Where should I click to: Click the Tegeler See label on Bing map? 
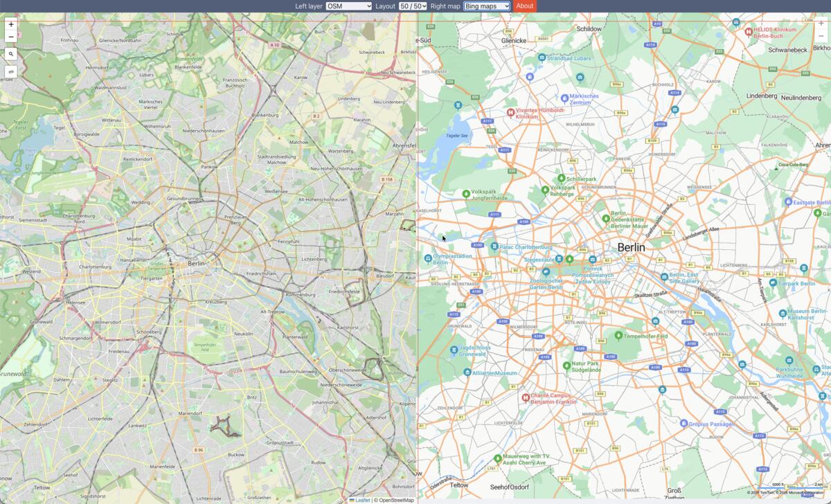click(458, 135)
